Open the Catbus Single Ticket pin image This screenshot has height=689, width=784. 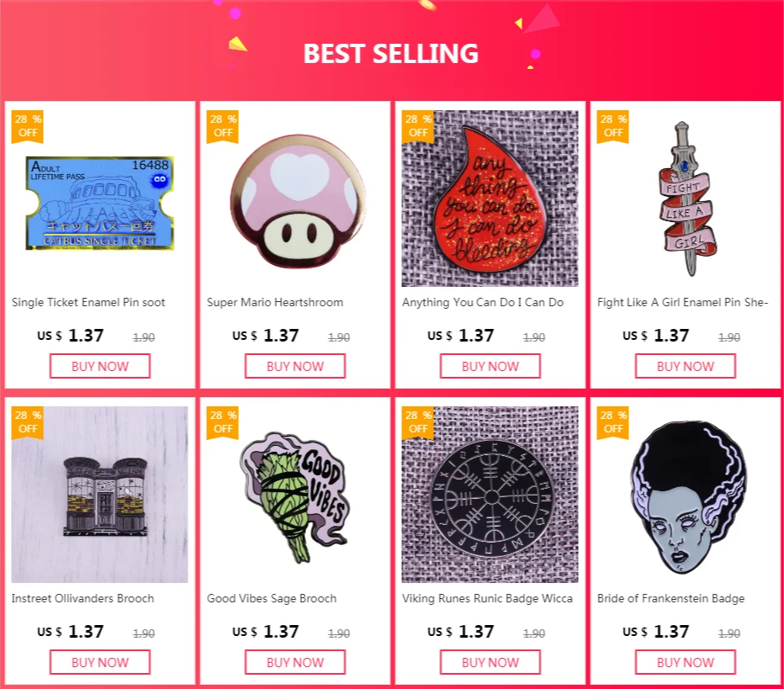point(99,199)
